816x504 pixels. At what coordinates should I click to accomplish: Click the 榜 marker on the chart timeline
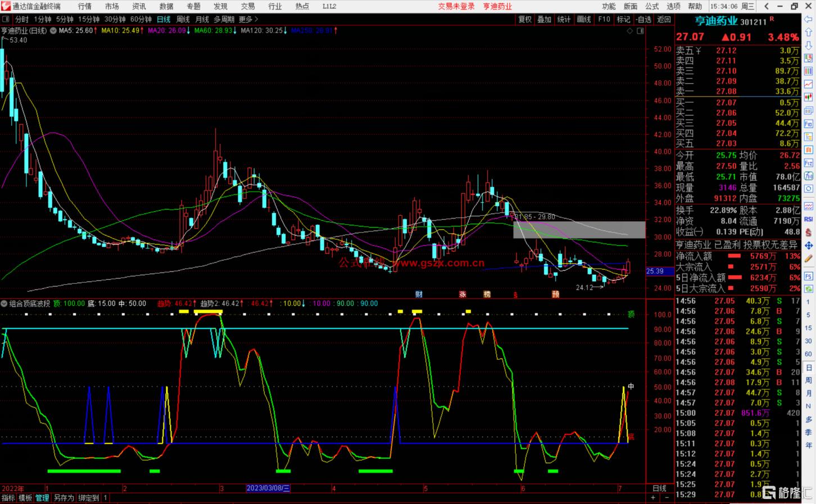[487, 294]
